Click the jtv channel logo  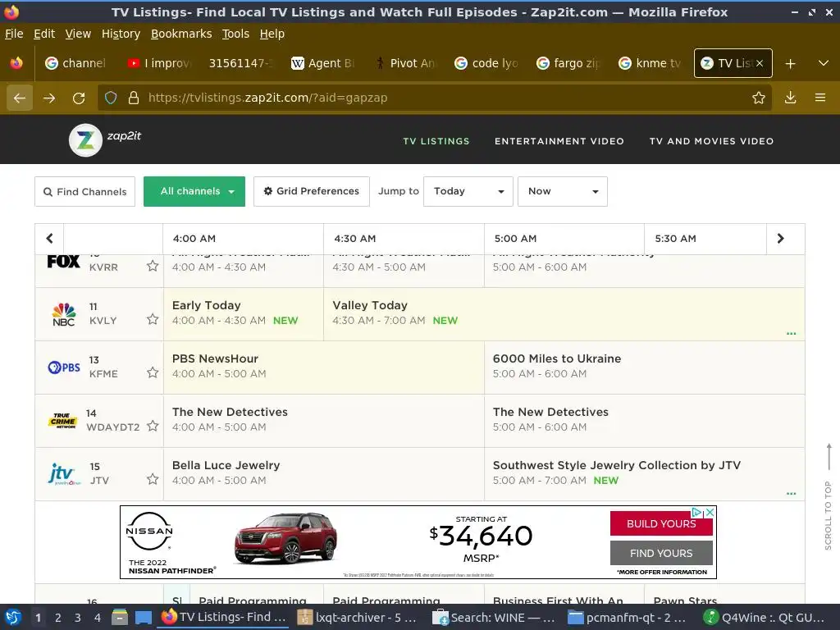(x=64, y=474)
